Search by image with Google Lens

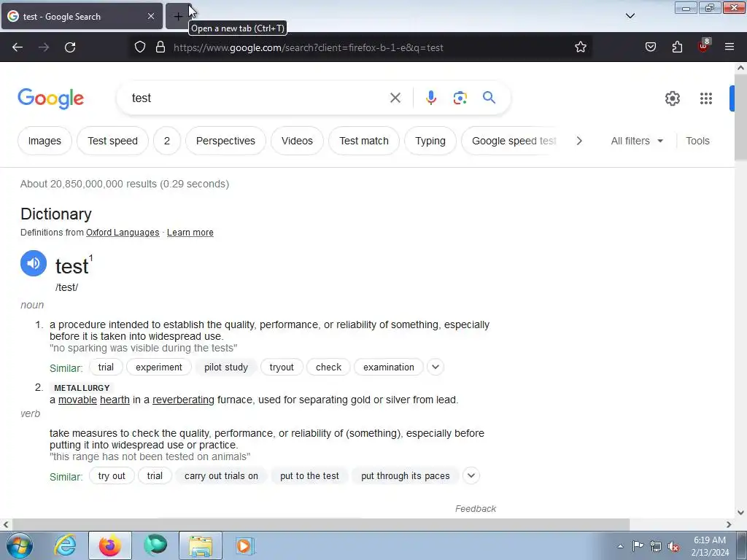pos(460,98)
